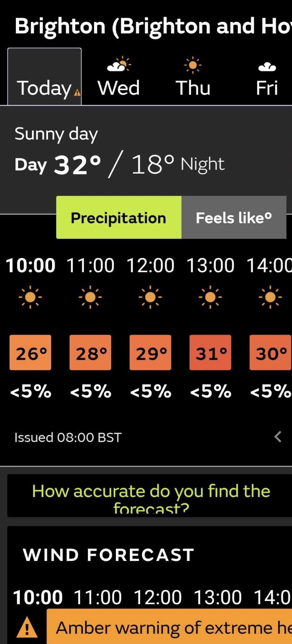This screenshot has width=292, height=644.
Task: Tap the cloud icon above Fri
Action: point(267,66)
